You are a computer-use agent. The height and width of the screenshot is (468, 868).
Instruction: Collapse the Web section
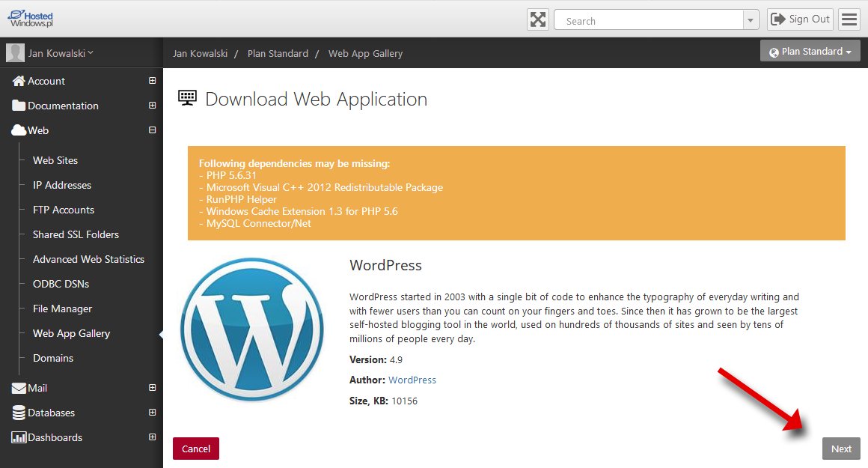coord(152,130)
